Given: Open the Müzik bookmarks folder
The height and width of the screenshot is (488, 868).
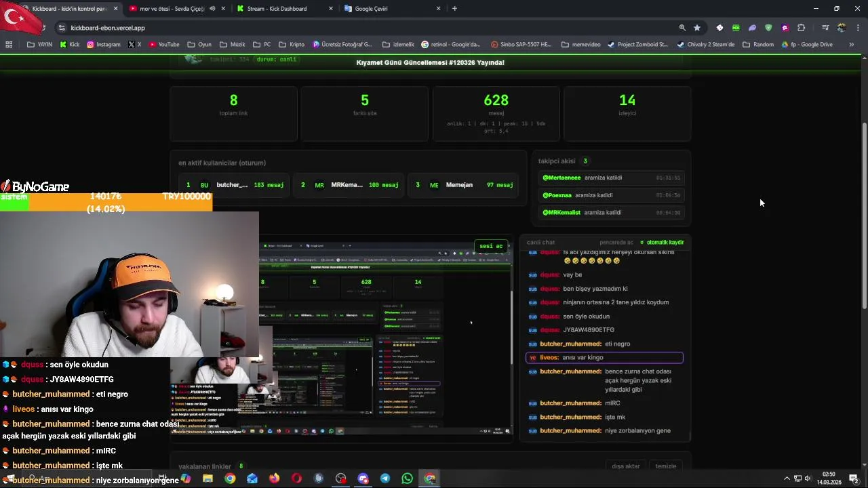Looking at the screenshot, I should tap(233, 45).
